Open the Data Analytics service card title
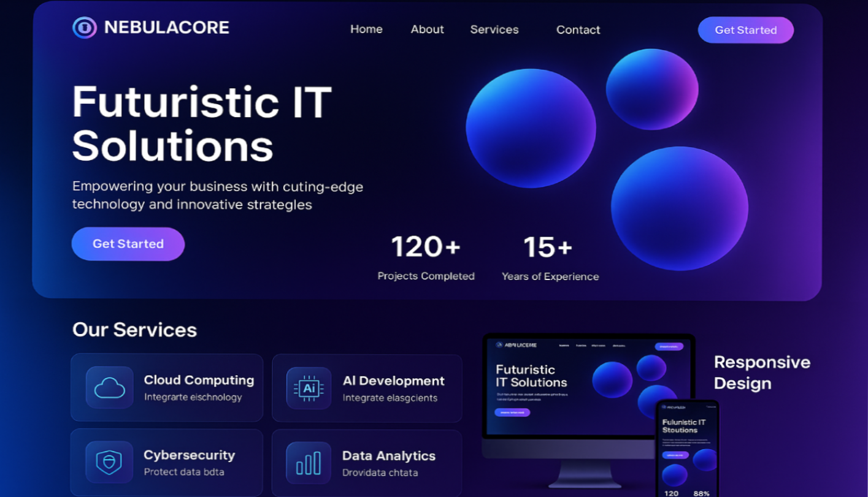This screenshot has width=868, height=497. pyautogui.click(x=388, y=456)
